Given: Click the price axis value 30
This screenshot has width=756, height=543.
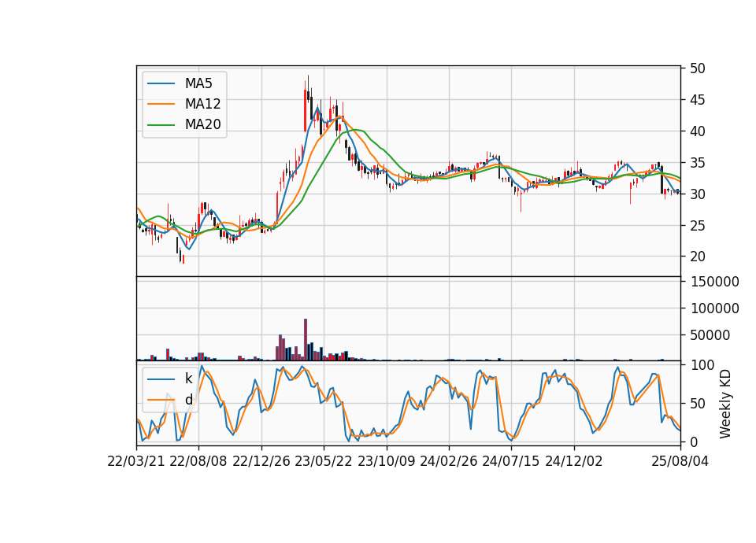Looking at the screenshot, I should [697, 194].
